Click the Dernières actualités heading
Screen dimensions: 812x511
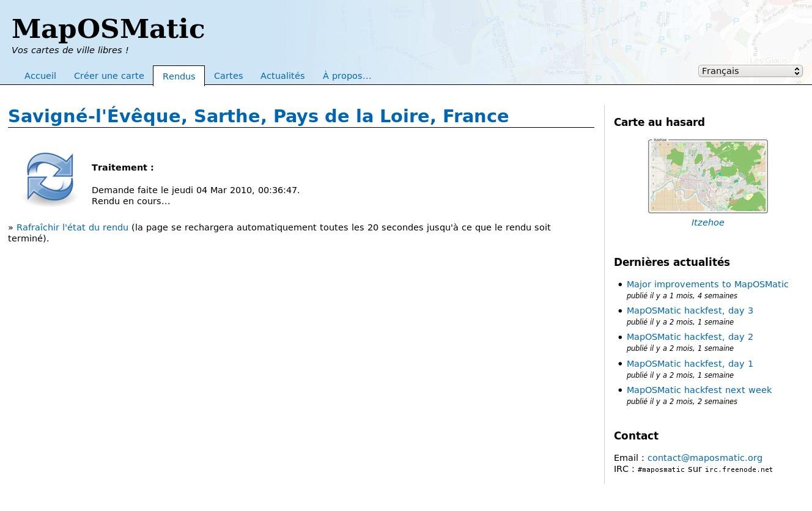pos(672,262)
